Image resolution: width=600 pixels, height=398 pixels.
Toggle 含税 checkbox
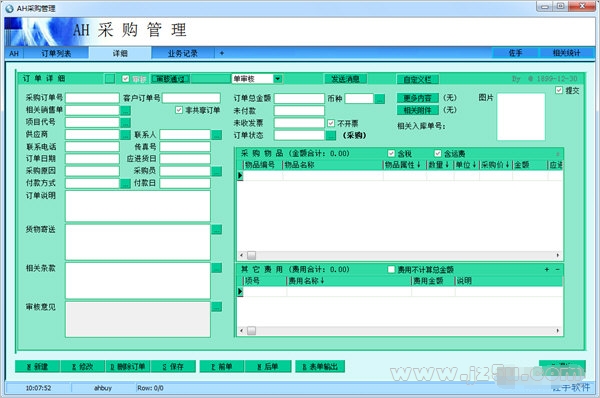[x=391, y=153]
